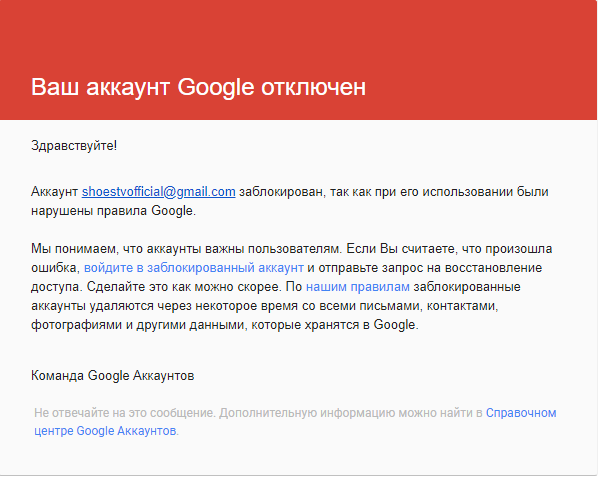Open the 'нашим правилам' policy link

pyautogui.click(x=358, y=287)
